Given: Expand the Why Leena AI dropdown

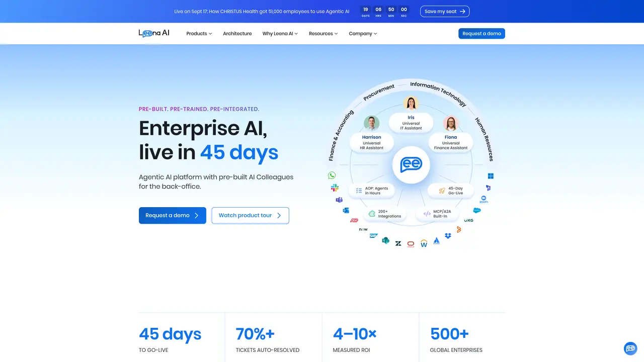Looking at the screenshot, I should click(x=280, y=34).
